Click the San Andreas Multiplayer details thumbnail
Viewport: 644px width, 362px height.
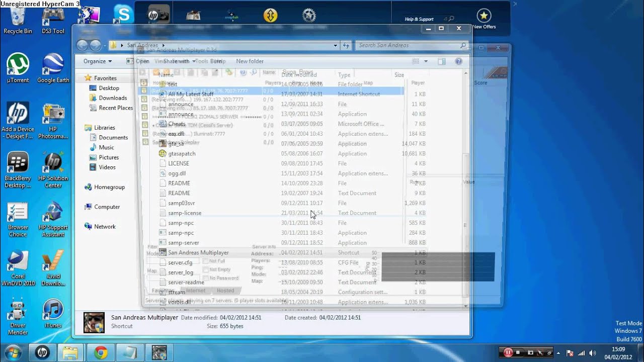click(94, 322)
